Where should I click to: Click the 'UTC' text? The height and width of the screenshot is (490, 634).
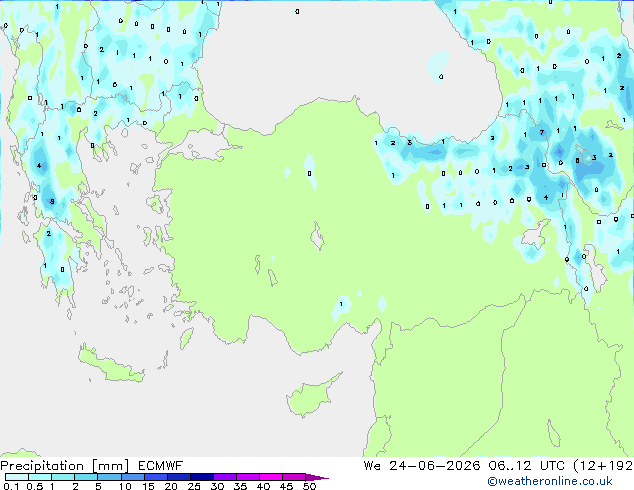click(552, 466)
